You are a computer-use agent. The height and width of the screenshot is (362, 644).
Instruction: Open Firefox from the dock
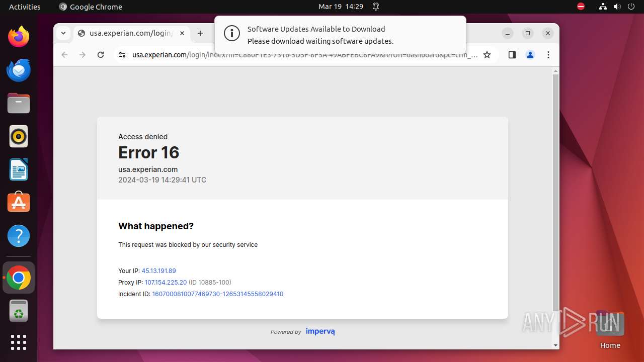click(x=19, y=37)
